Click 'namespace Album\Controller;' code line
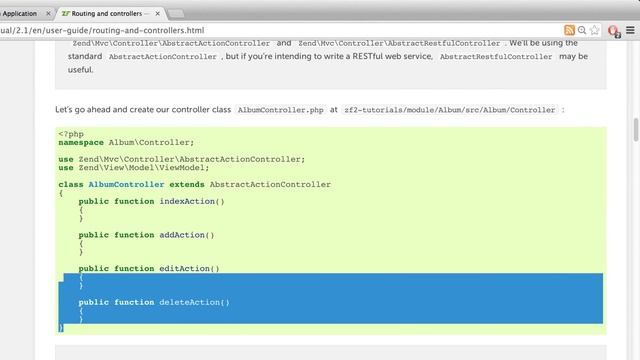 (126, 142)
